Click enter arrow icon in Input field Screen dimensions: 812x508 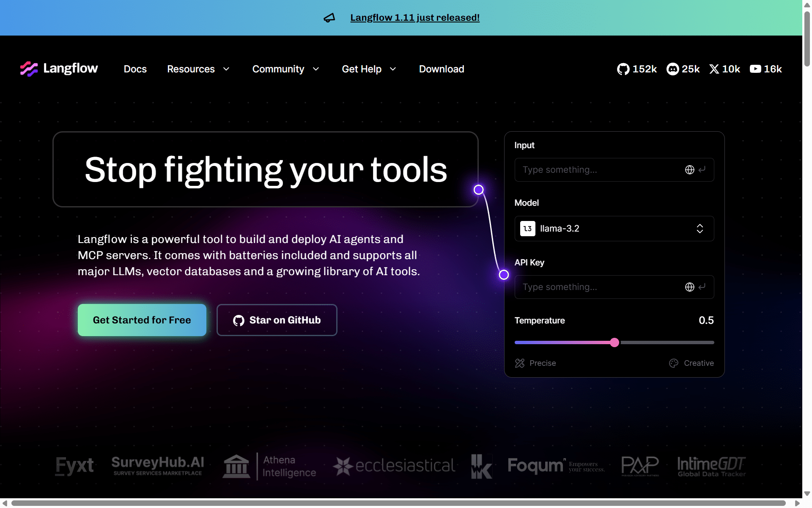coord(702,170)
